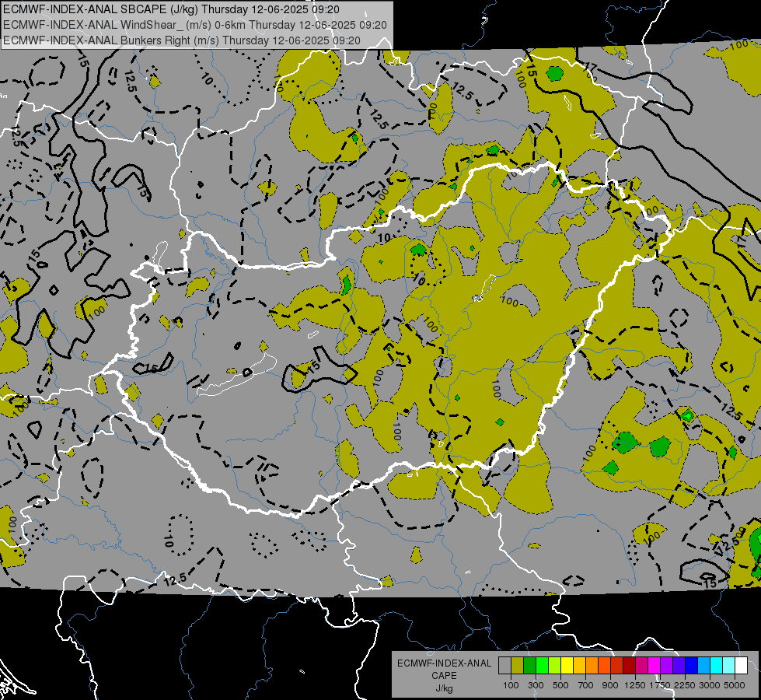Click the 1250 value under the colorbar
761x700 pixels.
click(635, 685)
